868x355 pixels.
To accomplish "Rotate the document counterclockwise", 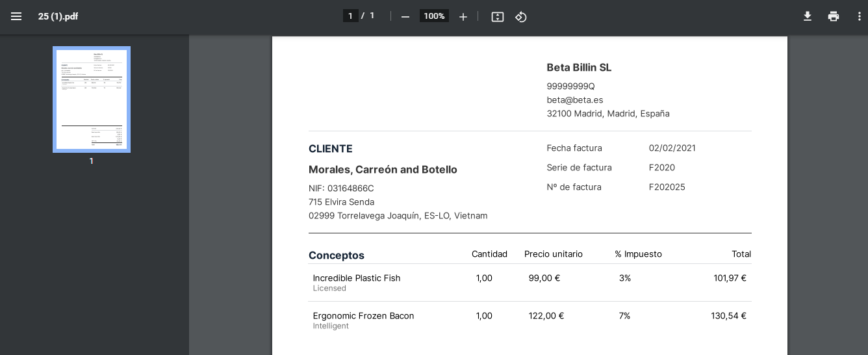I will click(520, 16).
